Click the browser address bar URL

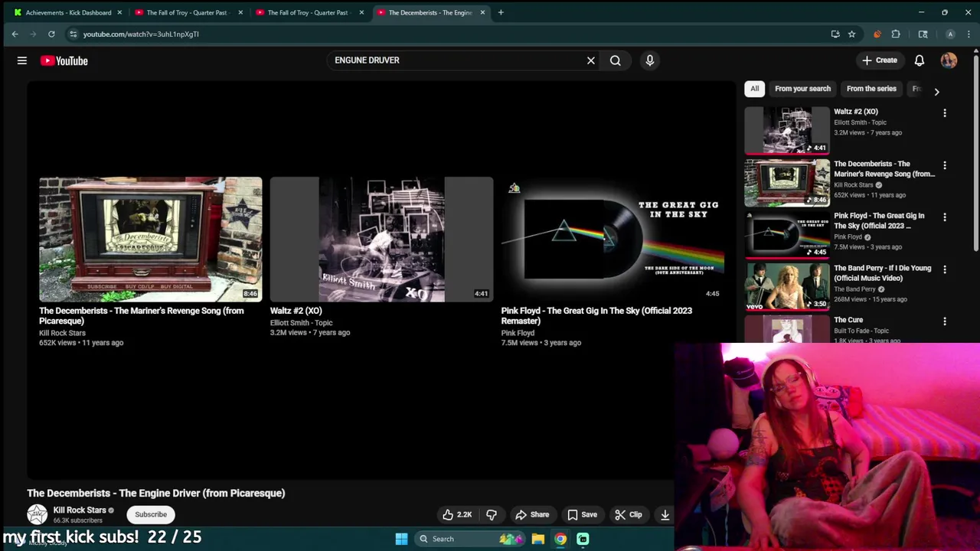tap(141, 34)
